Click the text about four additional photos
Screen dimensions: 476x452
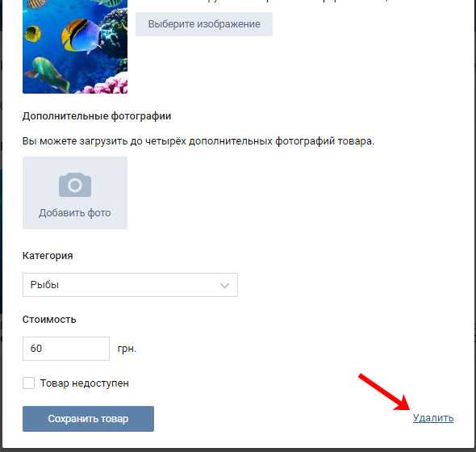click(x=198, y=141)
